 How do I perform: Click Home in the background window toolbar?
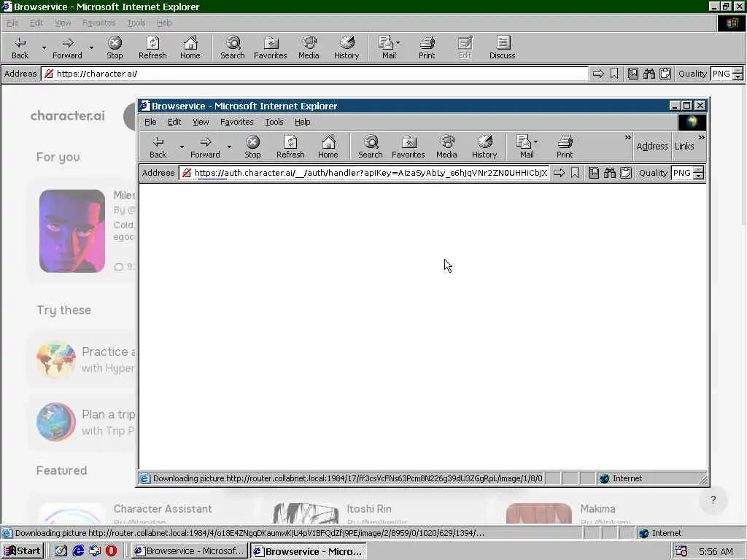(190, 47)
